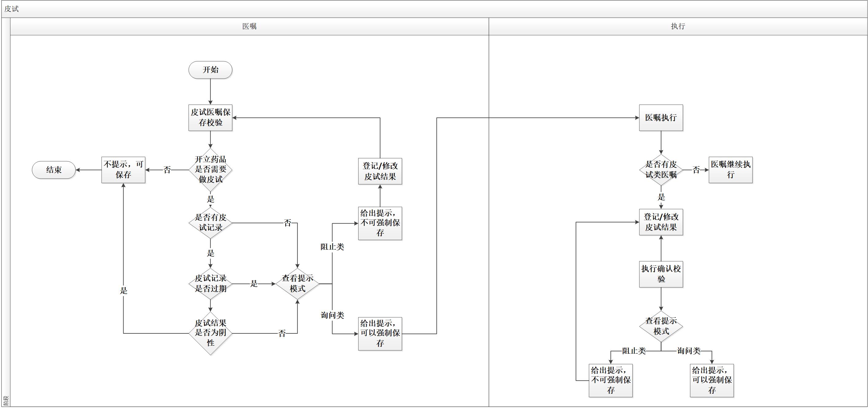
Task: Click the 结束 end terminator shape
Action: (53, 170)
